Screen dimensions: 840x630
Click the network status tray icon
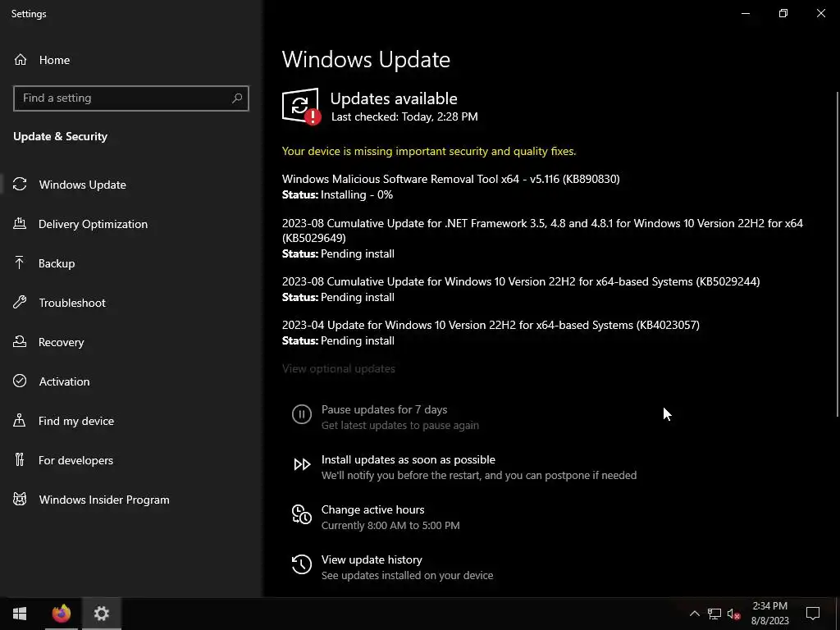(714, 614)
